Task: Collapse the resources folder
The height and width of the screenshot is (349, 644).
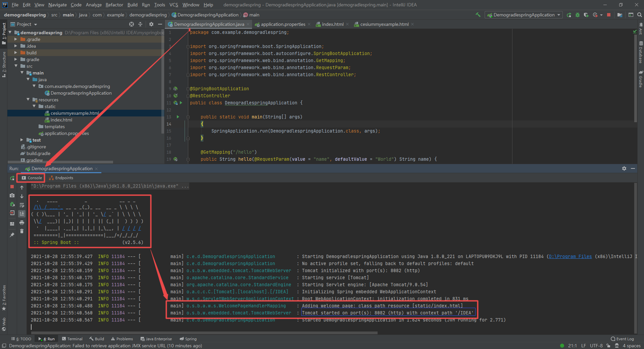Action: click(28, 100)
